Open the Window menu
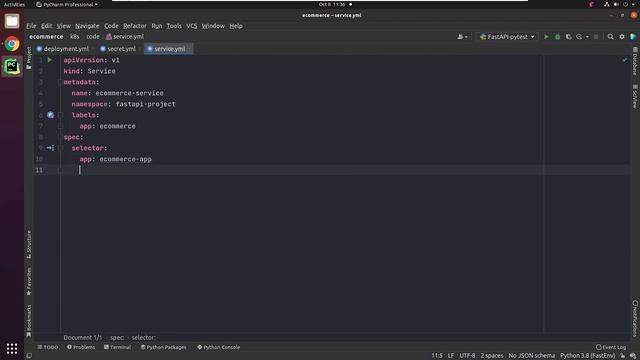This screenshot has width=640, height=360. coord(213,26)
